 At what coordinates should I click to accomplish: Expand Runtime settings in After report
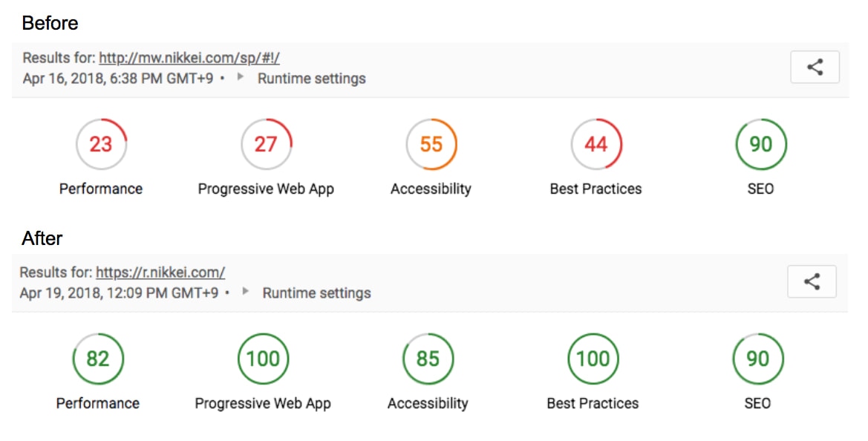[316, 293]
